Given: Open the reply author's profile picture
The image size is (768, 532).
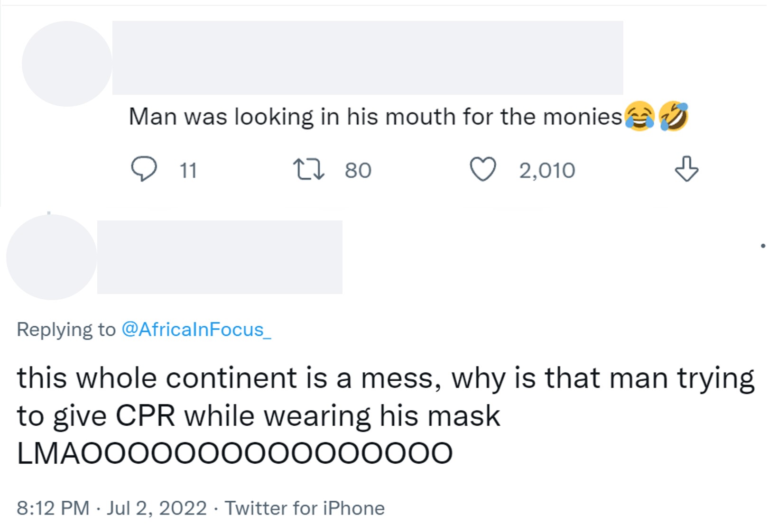Looking at the screenshot, I should click(x=51, y=257).
